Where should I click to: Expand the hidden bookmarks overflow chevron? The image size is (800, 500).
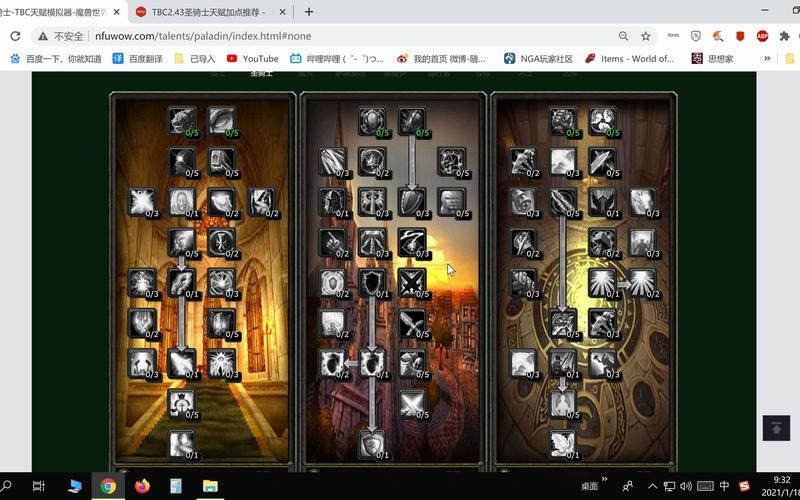(x=767, y=59)
